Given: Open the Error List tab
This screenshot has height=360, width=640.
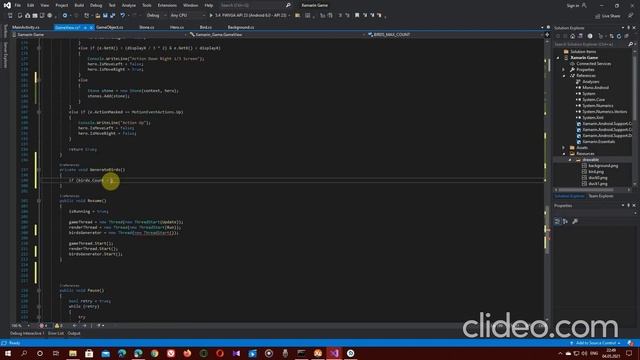Looking at the screenshot, I should pyautogui.click(x=56, y=333).
